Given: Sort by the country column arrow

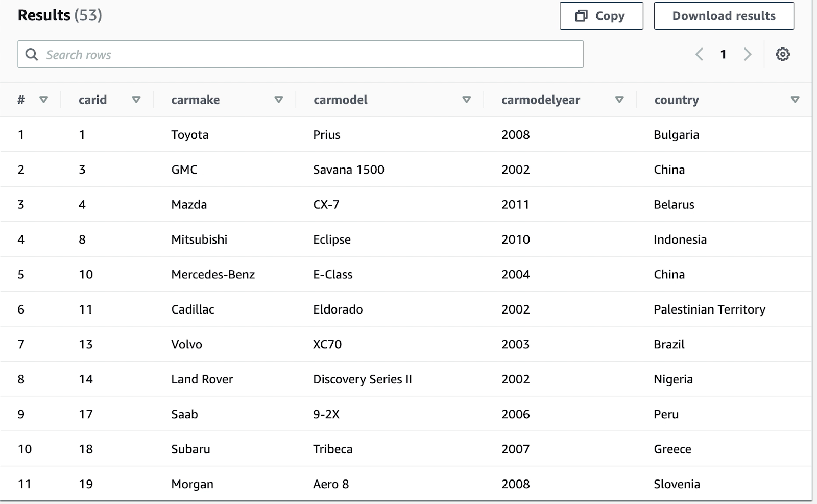Looking at the screenshot, I should [795, 100].
